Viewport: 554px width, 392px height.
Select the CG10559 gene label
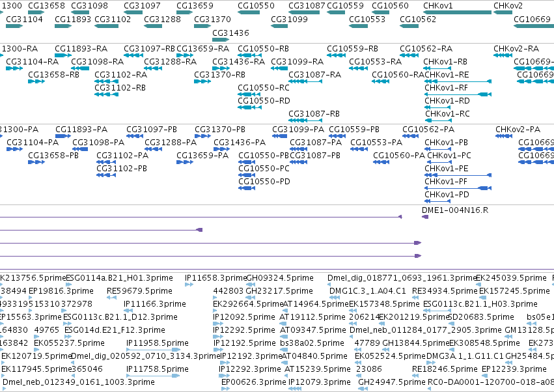[x=345, y=6]
